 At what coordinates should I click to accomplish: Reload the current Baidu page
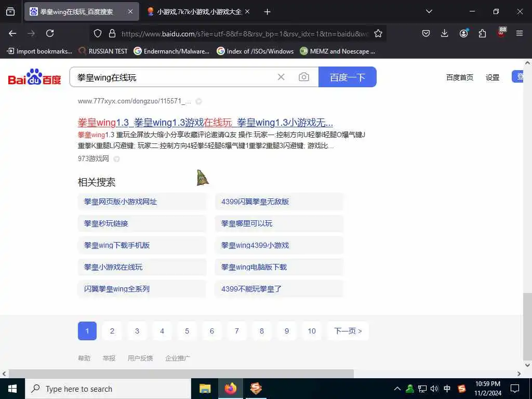pyautogui.click(x=50, y=33)
